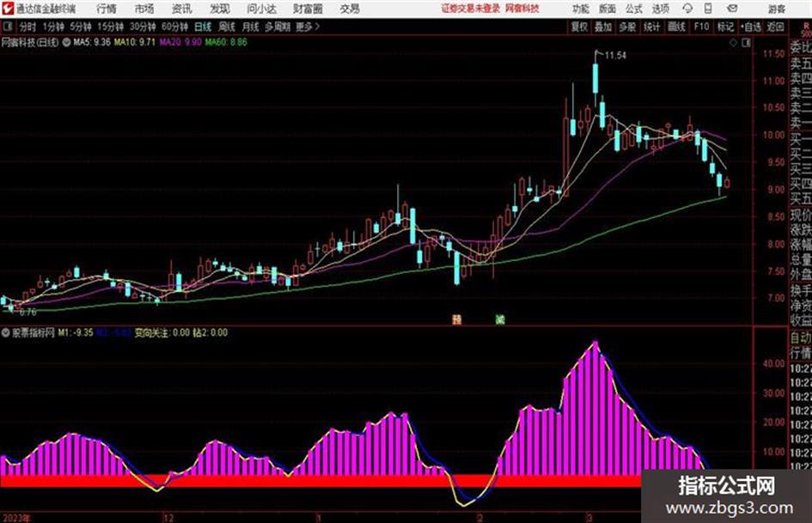Click the 自动 label in right panel
The height and width of the screenshot is (523, 812).
(801, 338)
